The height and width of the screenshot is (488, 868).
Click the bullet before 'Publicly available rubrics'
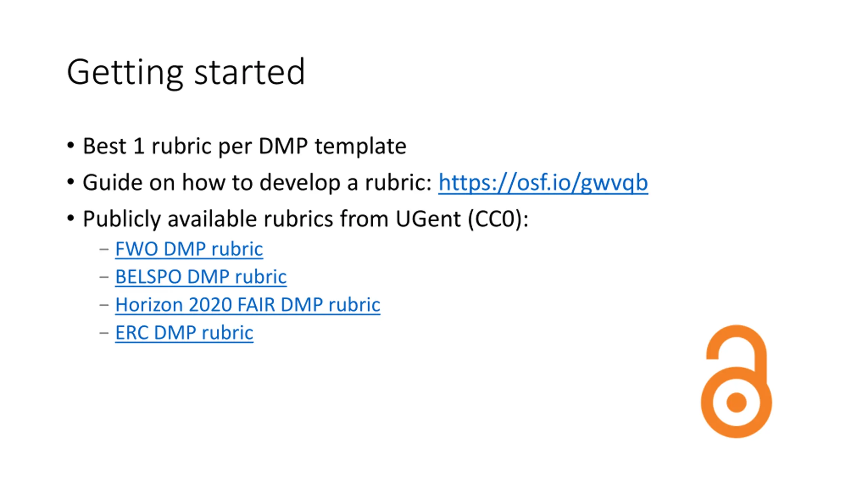click(71, 218)
